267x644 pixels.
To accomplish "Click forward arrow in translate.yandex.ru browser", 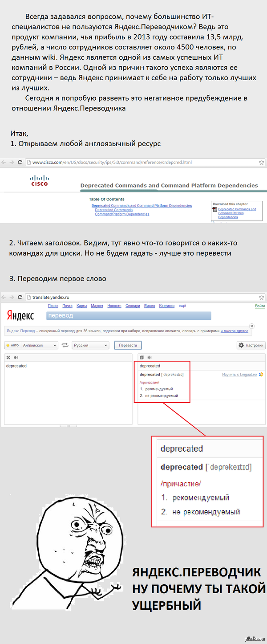I will [12, 297].
